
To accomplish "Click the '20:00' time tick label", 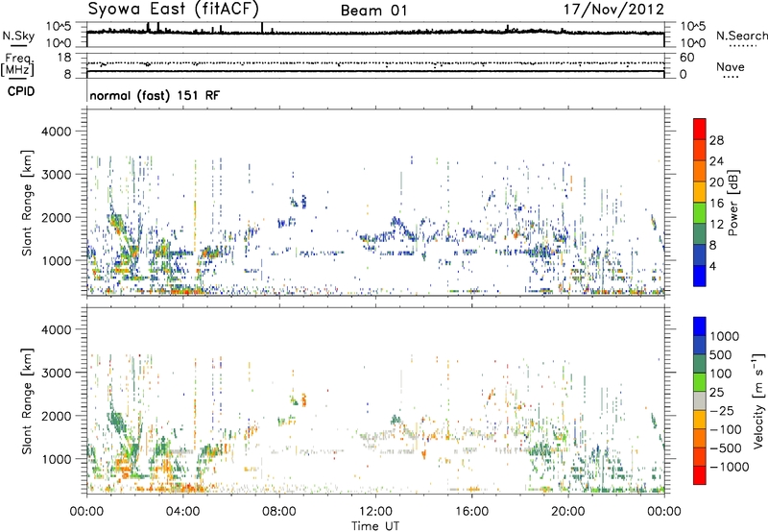I will (x=567, y=512).
